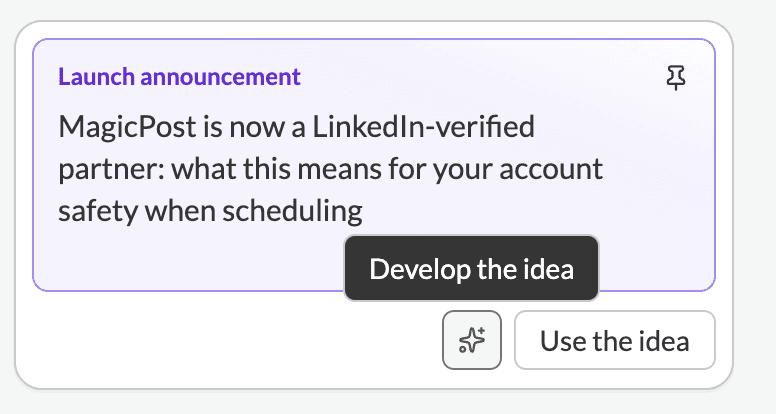Toggle the pushpin on the idea card
The width and height of the screenshot is (776, 414).
click(x=676, y=77)
